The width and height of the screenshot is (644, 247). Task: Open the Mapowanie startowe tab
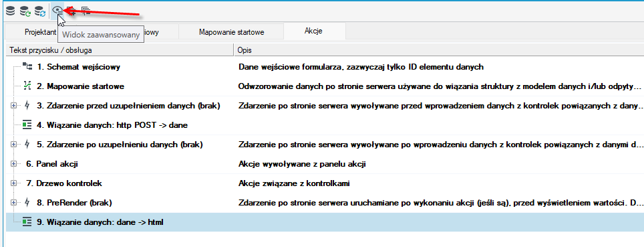(x=231, y=31)
